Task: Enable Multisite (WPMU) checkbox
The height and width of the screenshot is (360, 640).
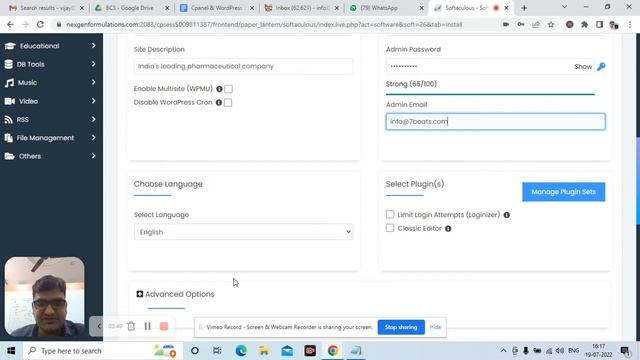Action: point(229,89)
